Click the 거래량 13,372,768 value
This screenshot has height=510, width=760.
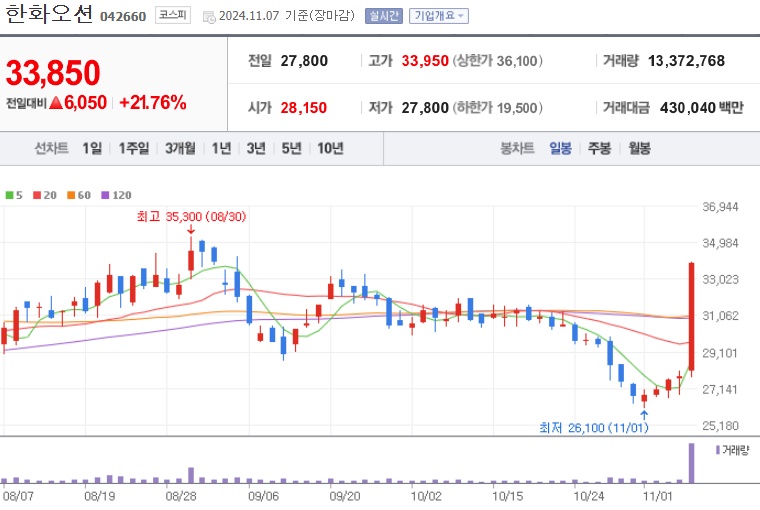pyautogui.click(x=686, y=61)
